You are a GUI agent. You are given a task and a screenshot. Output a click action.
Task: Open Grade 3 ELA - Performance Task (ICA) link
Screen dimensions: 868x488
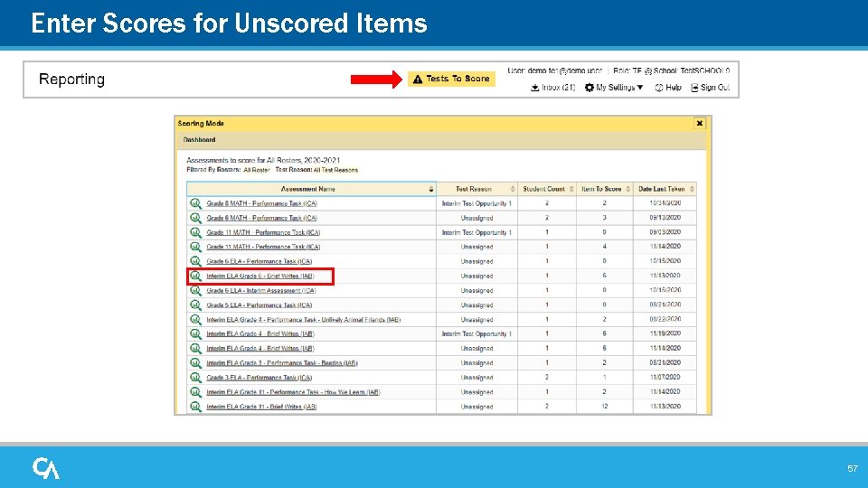259,378
